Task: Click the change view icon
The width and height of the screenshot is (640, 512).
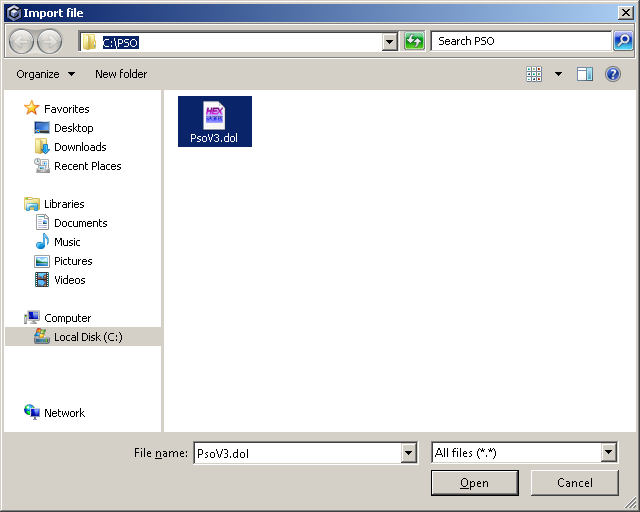Action: 534,74
